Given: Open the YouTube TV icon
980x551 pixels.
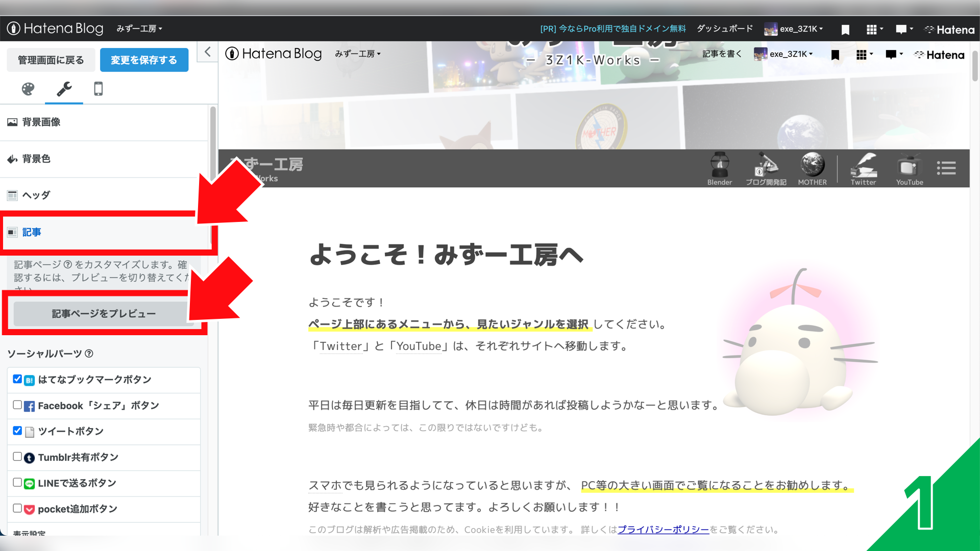Looking at the screenshot, I should click(910, 168).
